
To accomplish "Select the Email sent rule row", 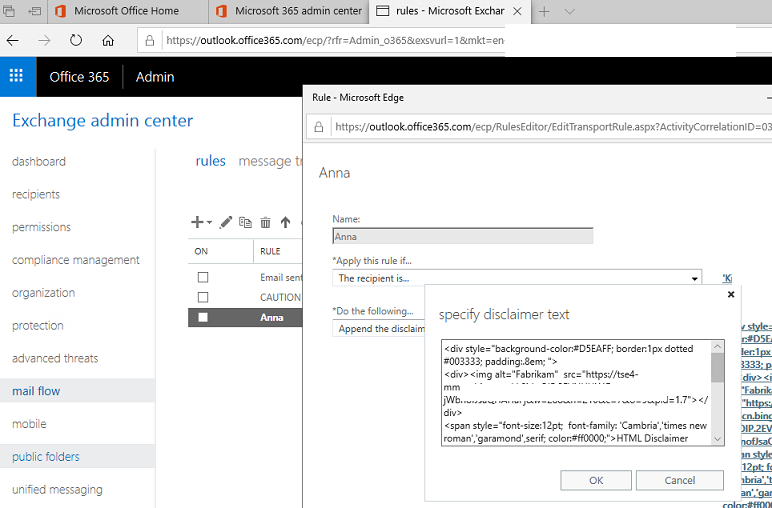I will click(x=245, y=278).
